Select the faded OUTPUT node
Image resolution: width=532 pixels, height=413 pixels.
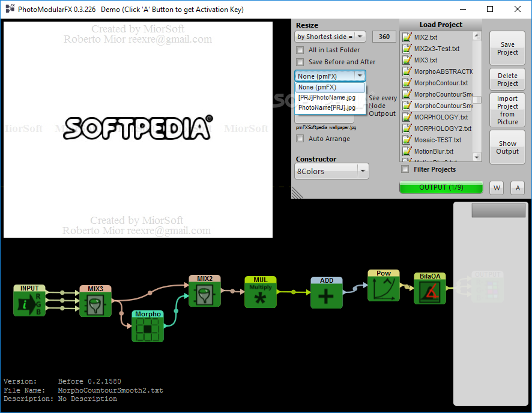click(488, 286)
